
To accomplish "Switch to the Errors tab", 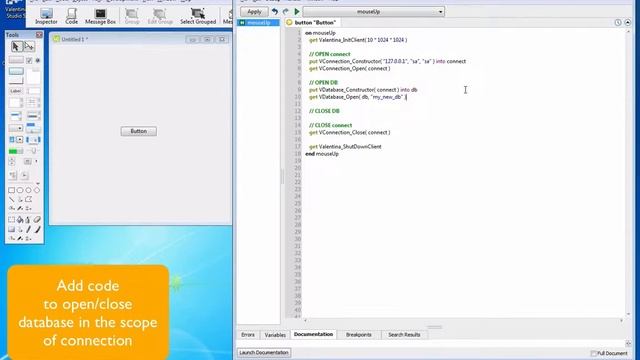I will pyautogui.click(x=248, y=335).
